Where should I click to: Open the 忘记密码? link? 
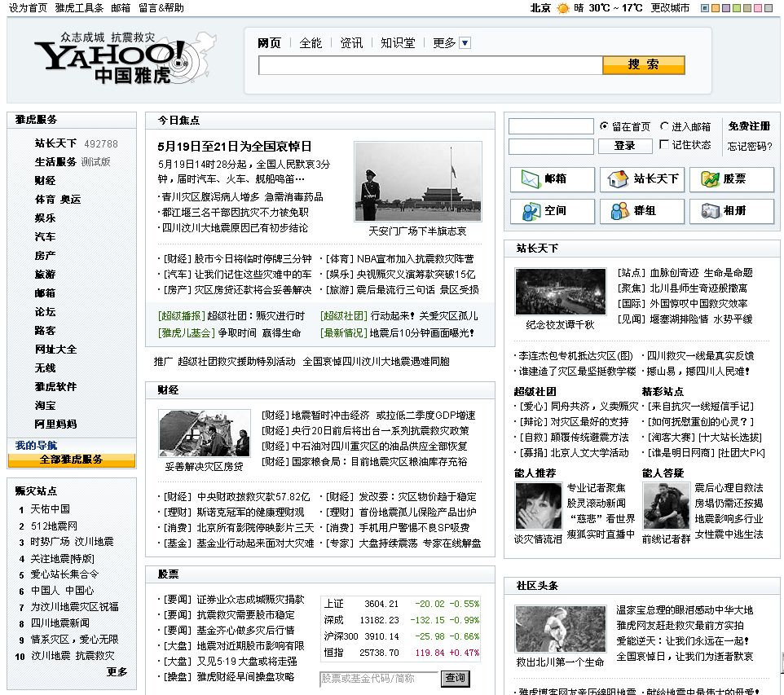(x=750, y=146)
